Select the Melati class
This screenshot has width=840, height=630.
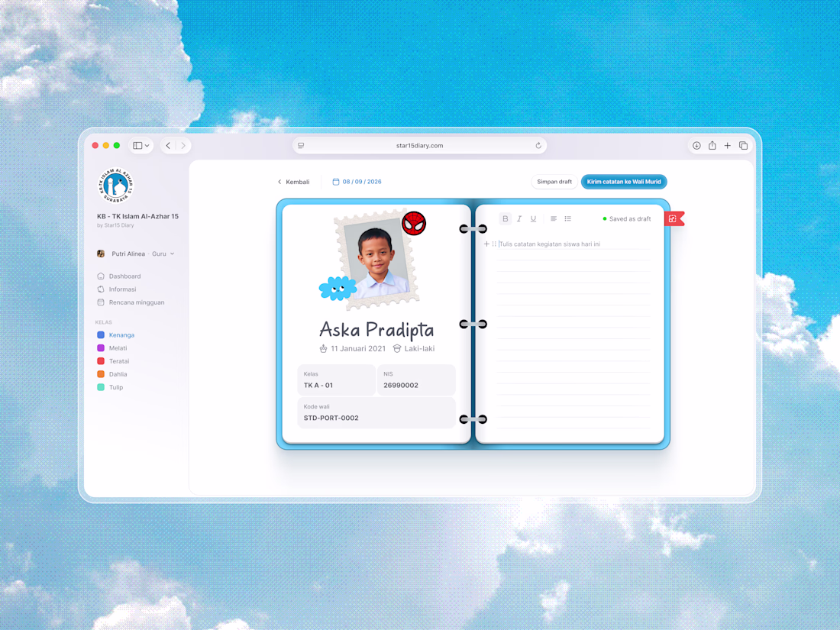pyautogui.click(x=112, y=348)
